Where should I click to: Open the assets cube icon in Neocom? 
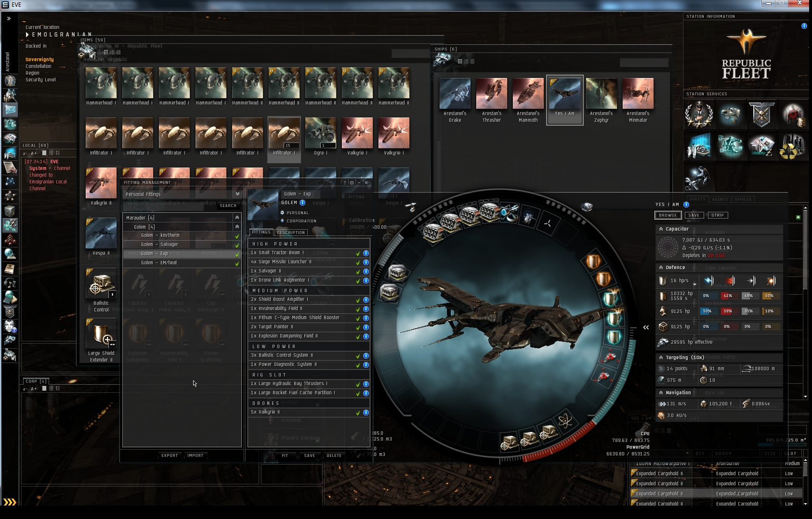coord(10,211)
